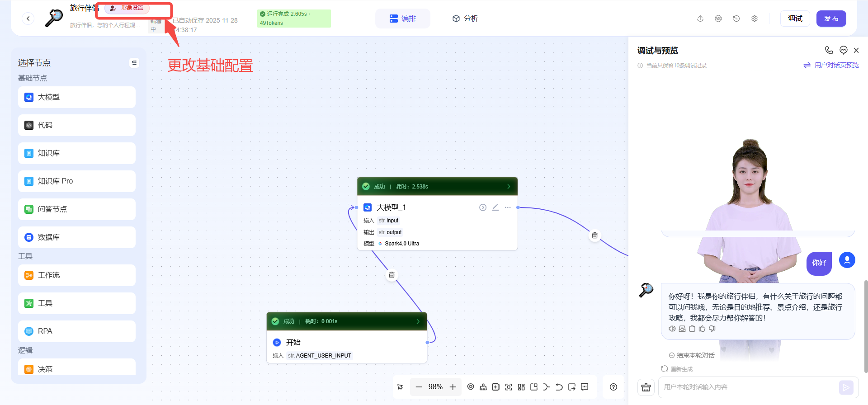Switch to the 分析 tab

[x=465, y=19]
